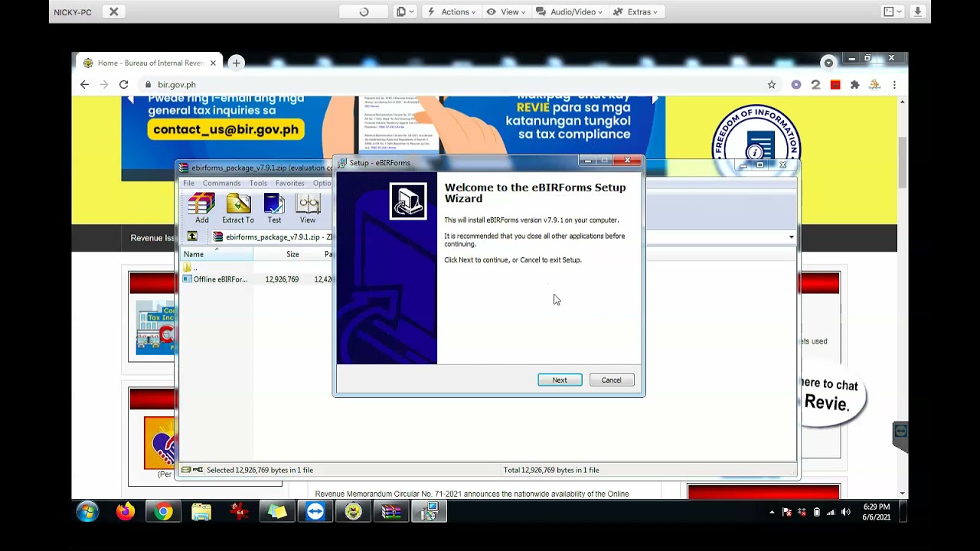Click the volume icon in system tray

846,512
